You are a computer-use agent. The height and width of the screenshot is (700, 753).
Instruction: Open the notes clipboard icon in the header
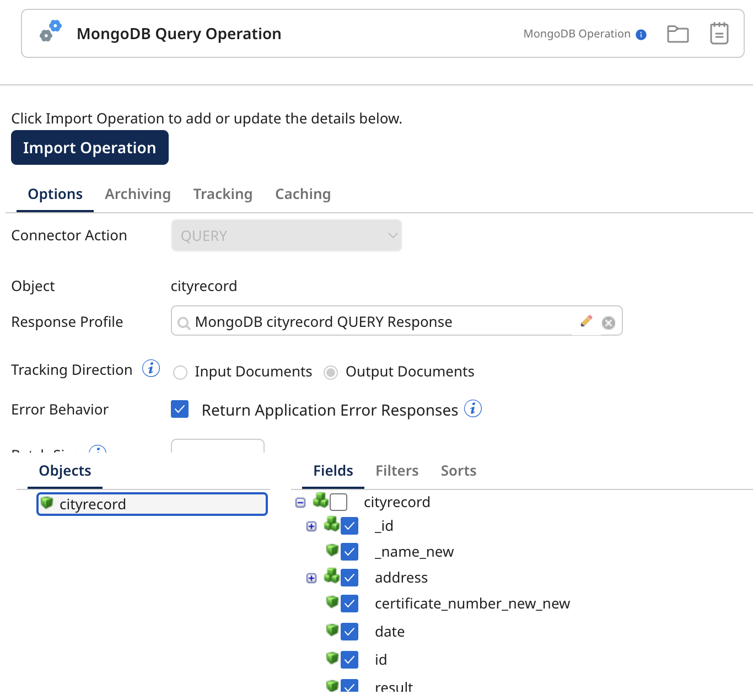719,34
